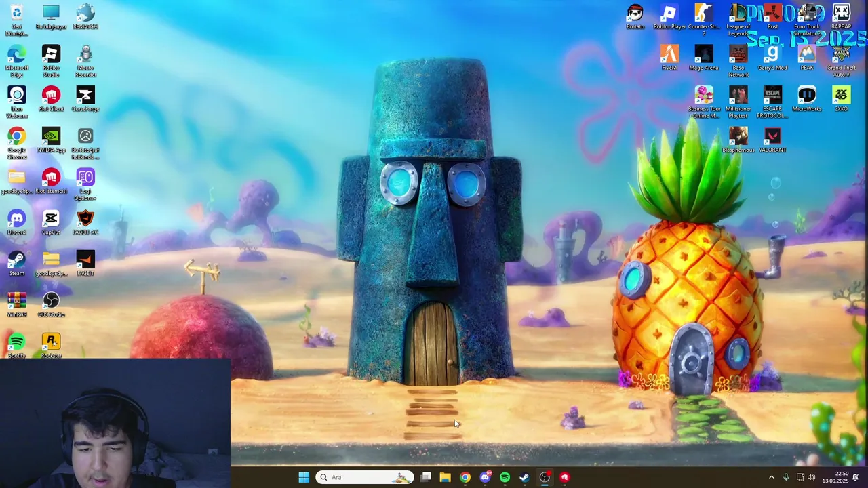Viewport: 868px width, 488px height.
Task: Open Discord from the taskbar
Action: tap(485, 477)
